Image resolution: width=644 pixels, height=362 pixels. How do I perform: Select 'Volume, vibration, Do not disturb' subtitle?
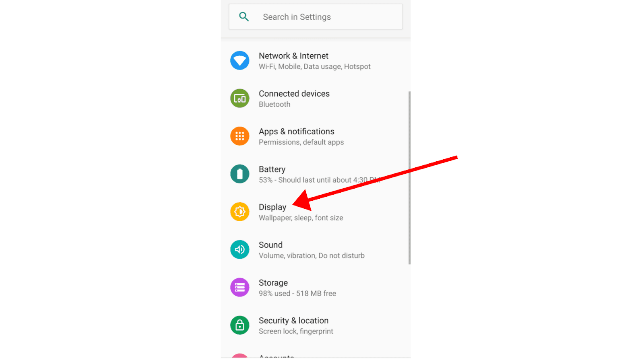tap(312, 256)
